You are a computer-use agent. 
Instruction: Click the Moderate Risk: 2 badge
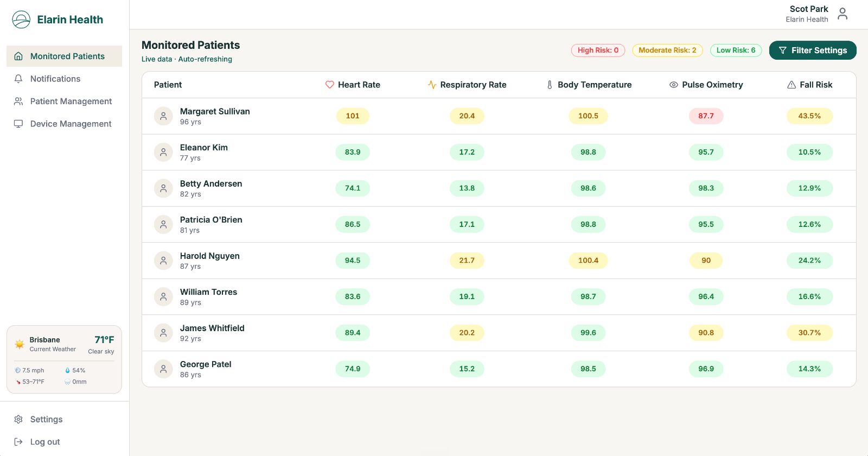(667, 50)
